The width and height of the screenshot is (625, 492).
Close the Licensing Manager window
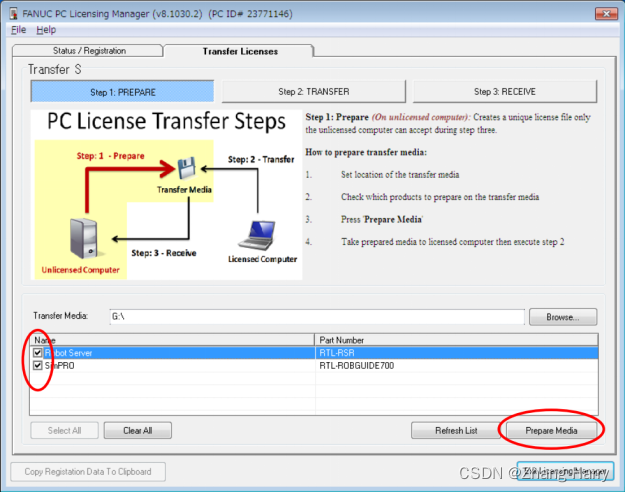click(x=606, y=14)
